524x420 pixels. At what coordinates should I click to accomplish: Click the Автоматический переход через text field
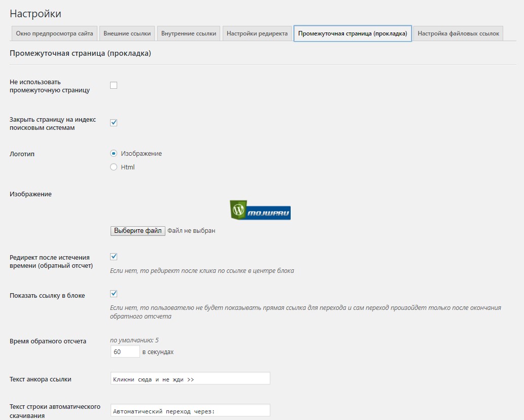(x=190, y=409)
